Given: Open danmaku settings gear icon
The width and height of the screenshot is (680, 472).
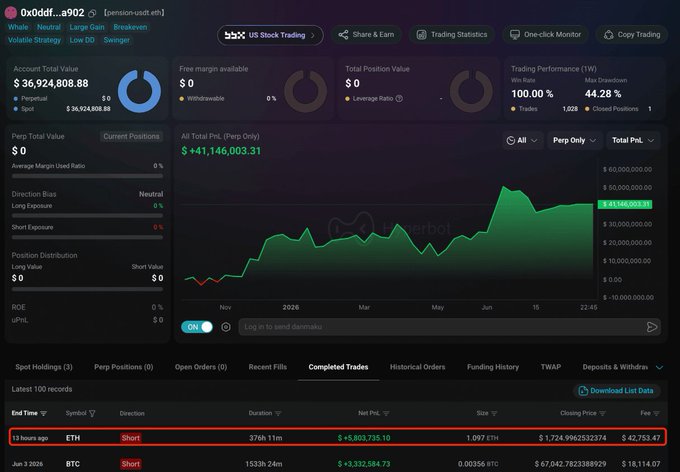Looking at the screenshot, I should pos(226,327).
